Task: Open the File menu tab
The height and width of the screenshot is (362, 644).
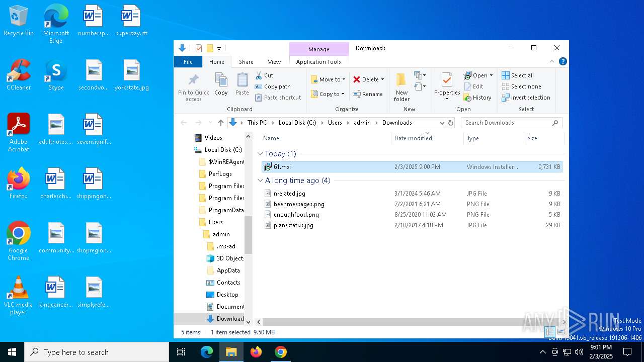Action: point(188,62)
